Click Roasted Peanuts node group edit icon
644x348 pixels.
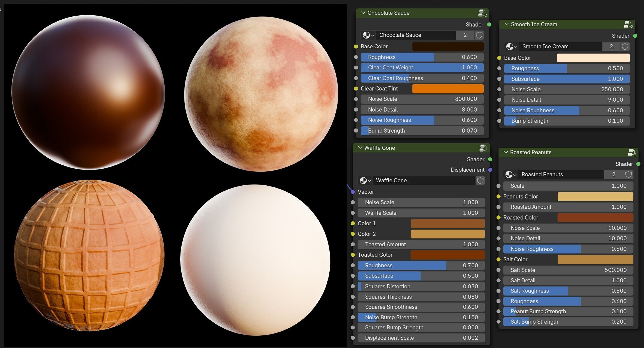click(631, 153)
